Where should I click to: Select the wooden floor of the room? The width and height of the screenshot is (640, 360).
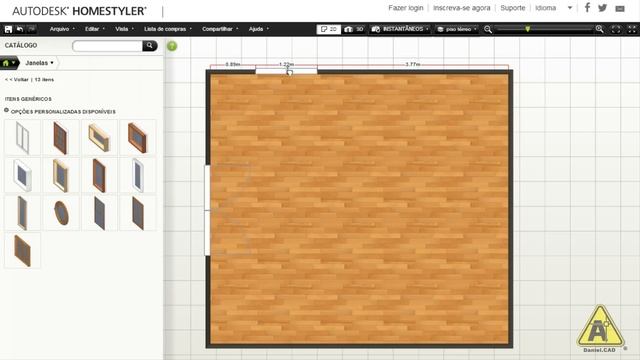359,208
